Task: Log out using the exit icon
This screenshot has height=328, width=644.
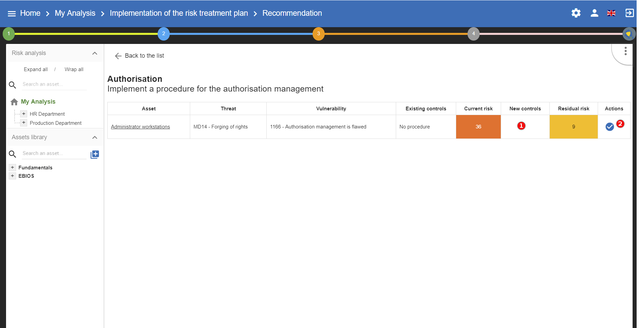Action: [630, 13]
